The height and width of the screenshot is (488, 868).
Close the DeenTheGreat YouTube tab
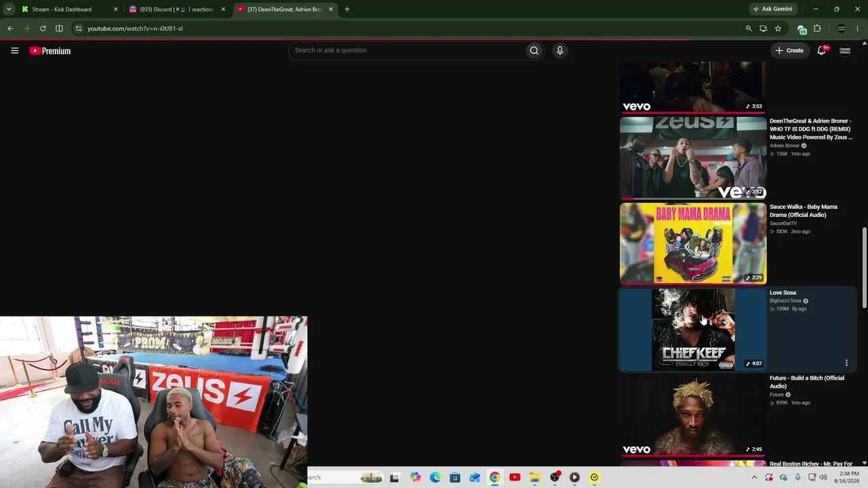tap(330, 9)
